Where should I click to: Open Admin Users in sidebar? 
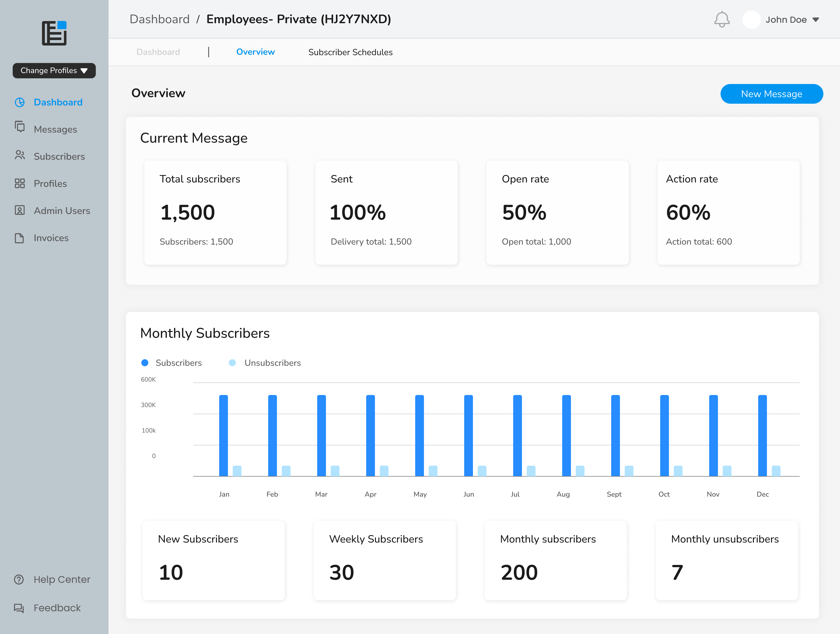point(62,211)
